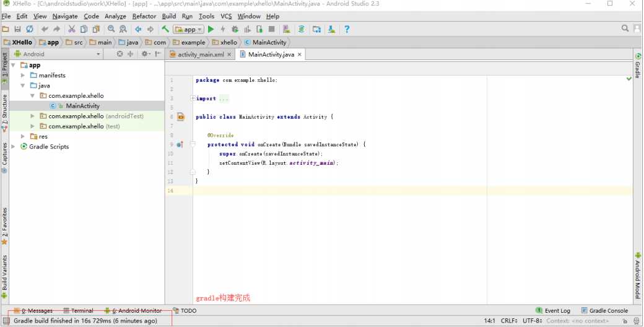
Task: Click the Open folder toolbar icon
Action: 6,29
